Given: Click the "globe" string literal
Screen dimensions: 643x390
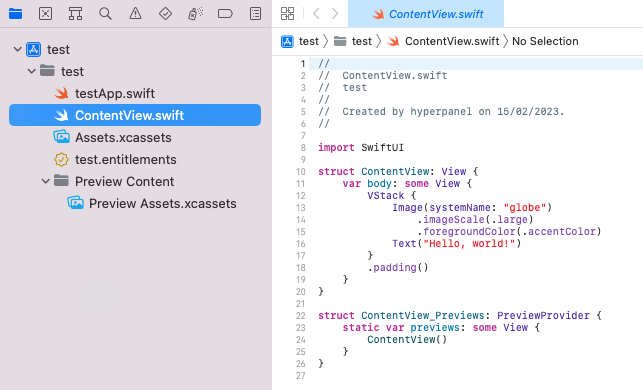Looking at the screenshot, I should [x=524, y=207].
